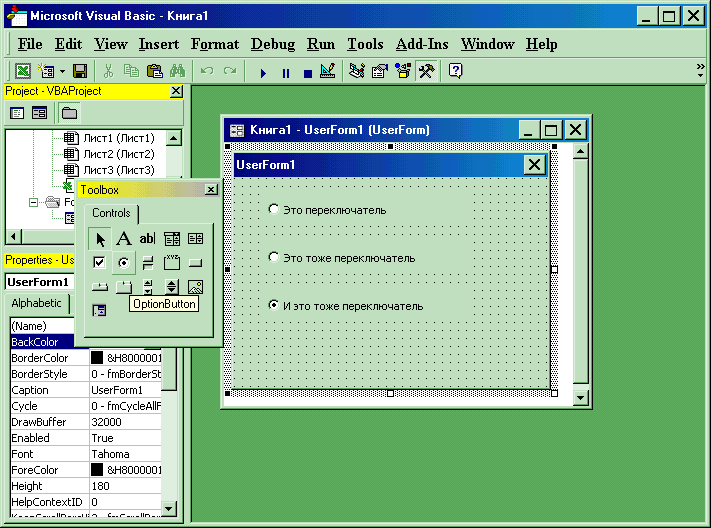Click the properties list scroll down arrow
The width and height of the screenshot is (711, 528).
pyautogui.click(x=169, y=508)
